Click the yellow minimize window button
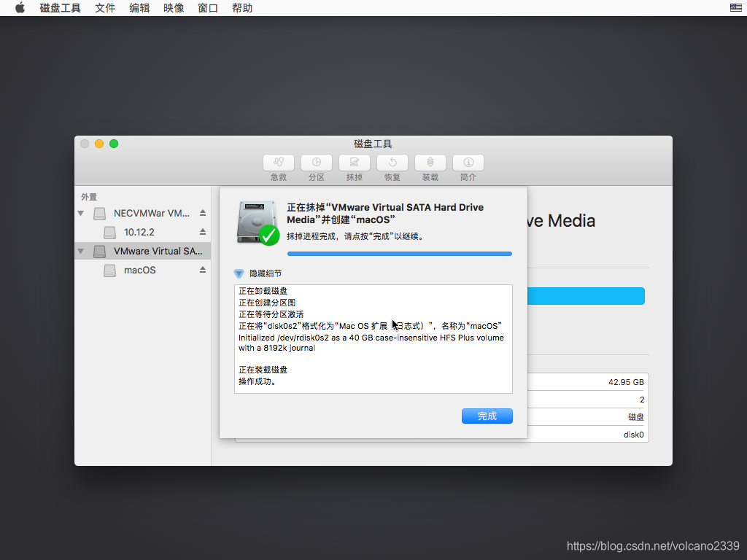 coord(99,144)
